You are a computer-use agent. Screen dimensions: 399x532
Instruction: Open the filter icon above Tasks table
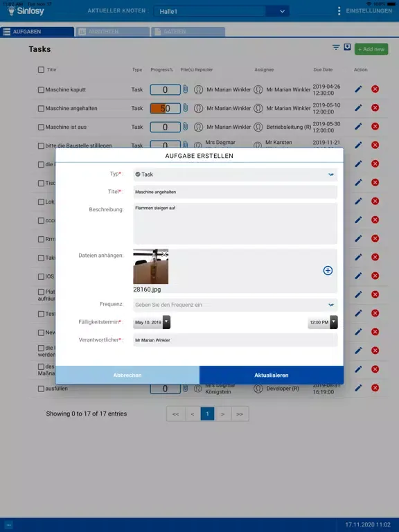click(x=336, y=47)
